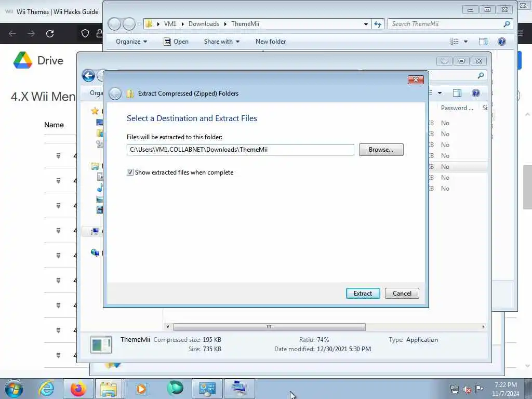
Task: Select Downloads in the breadcrumb path
Action: (x=204, y=24)
